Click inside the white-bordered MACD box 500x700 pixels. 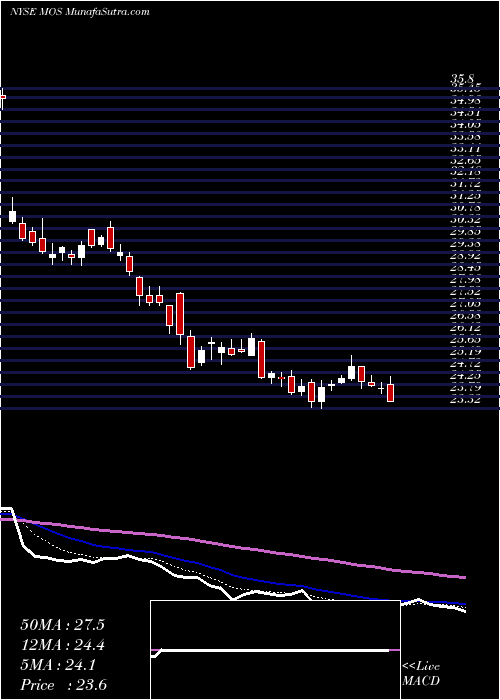(275, 650)
